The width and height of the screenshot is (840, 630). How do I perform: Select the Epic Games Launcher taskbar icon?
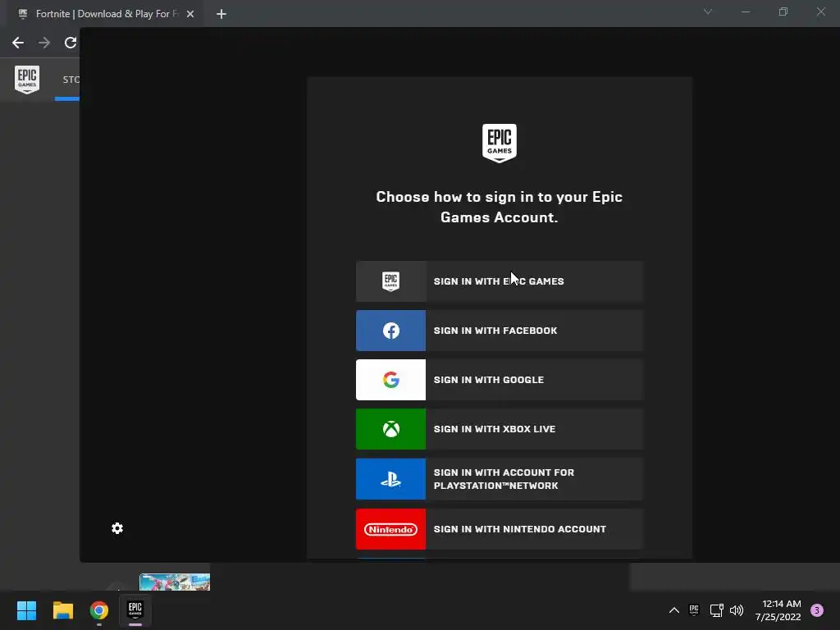[135, 610]
